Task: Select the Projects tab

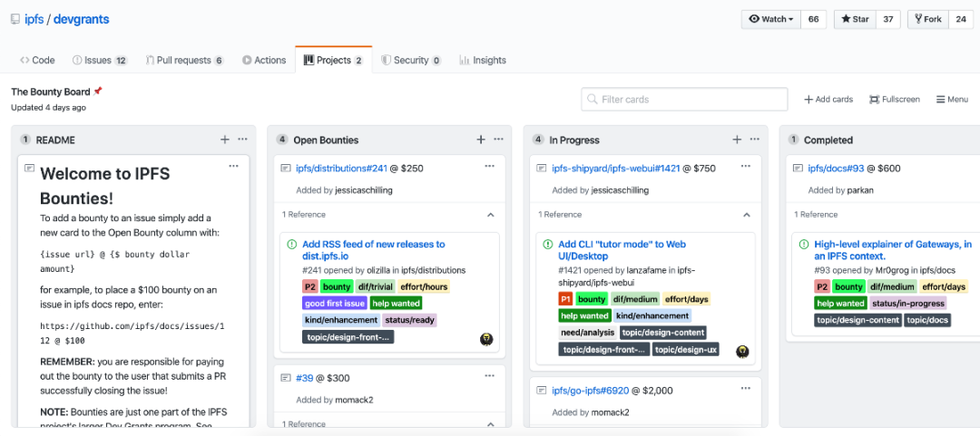Action: 334,60
